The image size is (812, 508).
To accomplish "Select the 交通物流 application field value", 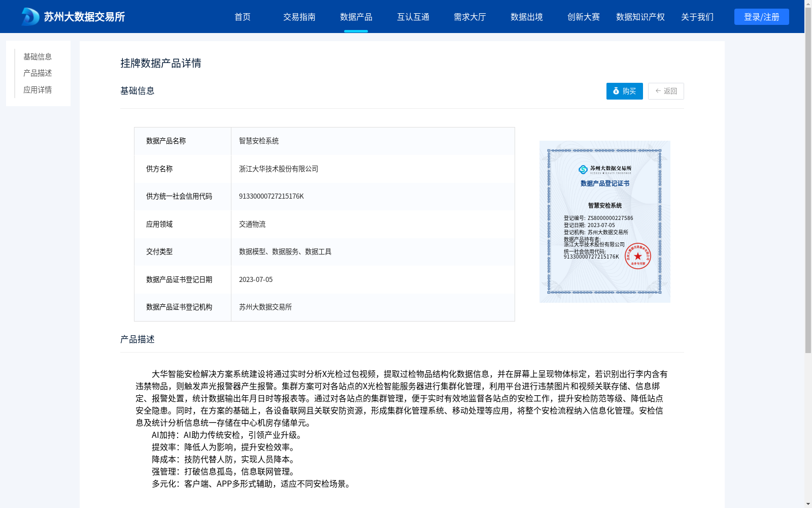I will [x=252, y=224].
